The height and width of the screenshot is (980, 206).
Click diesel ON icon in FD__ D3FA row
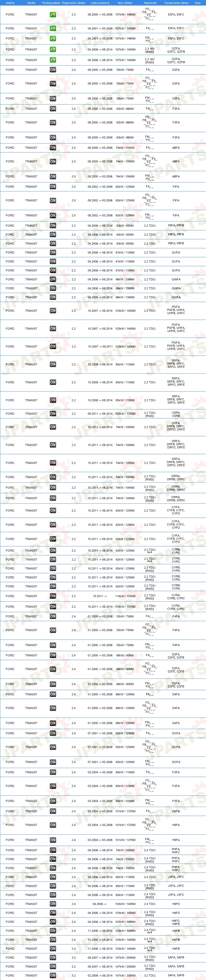point(53,83)
